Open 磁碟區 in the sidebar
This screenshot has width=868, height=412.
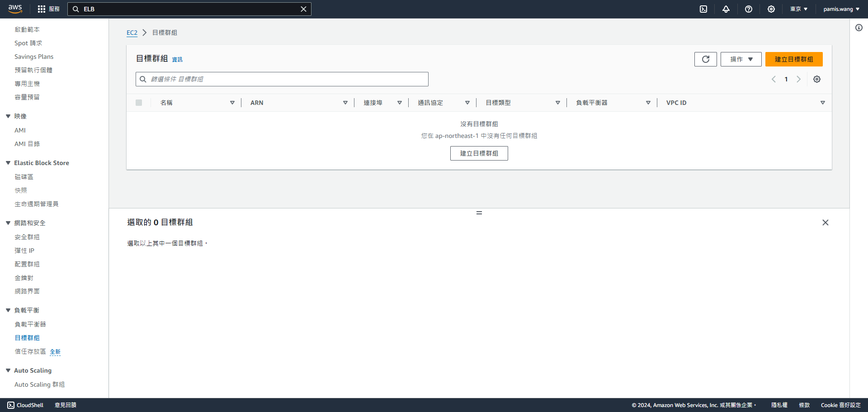24,177
